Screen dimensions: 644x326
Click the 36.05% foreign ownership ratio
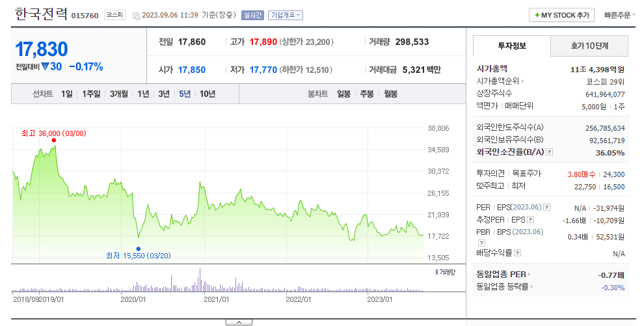tap(610, 153)
